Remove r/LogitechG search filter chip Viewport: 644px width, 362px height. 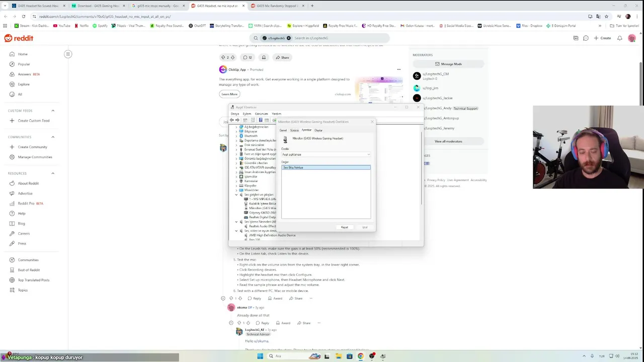click(288, 38)
